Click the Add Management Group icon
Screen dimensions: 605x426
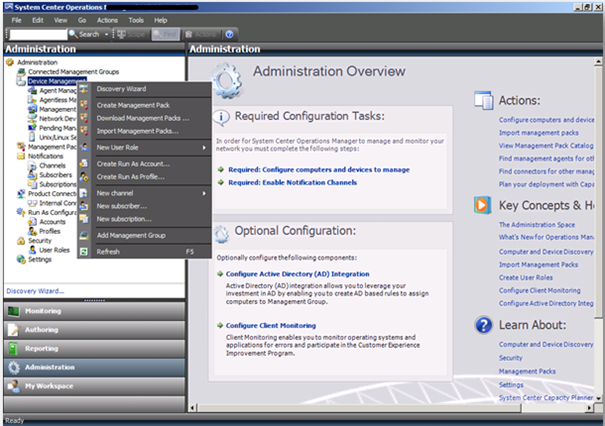pos(84,235)
